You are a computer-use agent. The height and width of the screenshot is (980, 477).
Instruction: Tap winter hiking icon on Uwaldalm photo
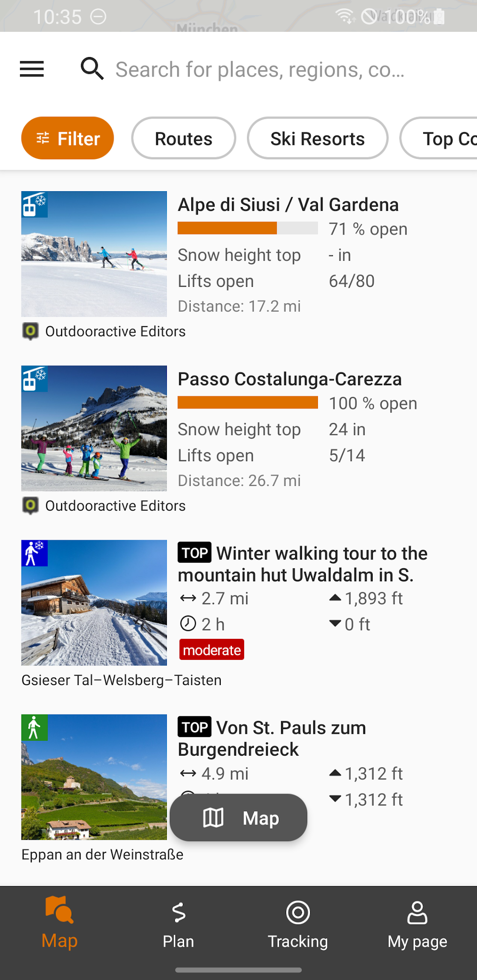click(35, 553)
